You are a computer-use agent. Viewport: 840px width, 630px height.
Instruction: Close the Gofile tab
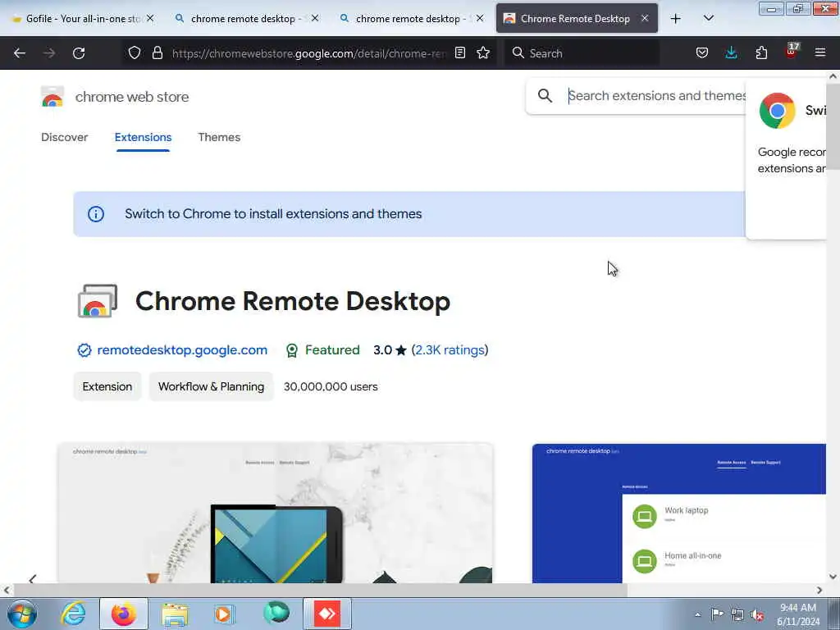tap(150, 18)
